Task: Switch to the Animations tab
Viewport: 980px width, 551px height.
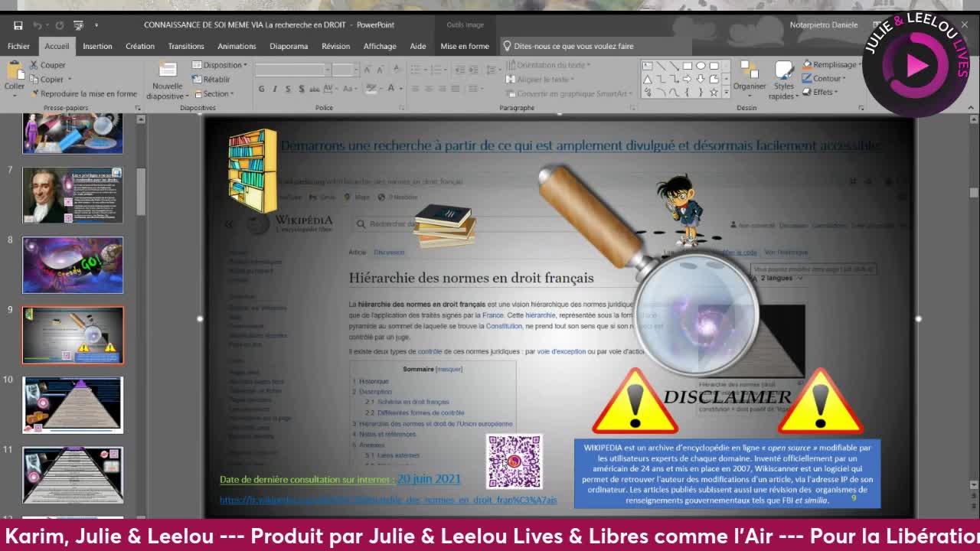Action: click(237, 46)
